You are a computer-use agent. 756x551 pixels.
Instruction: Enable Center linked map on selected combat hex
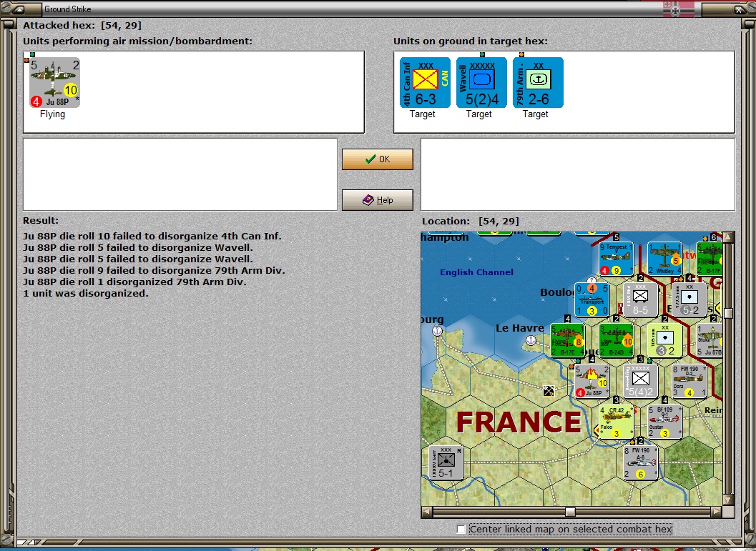pyautogui.click(x=461, y=530)
